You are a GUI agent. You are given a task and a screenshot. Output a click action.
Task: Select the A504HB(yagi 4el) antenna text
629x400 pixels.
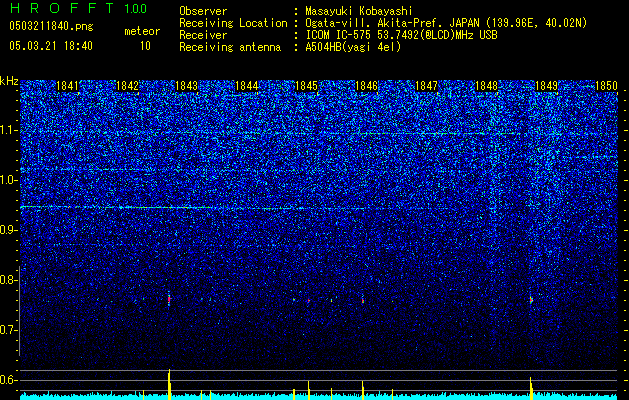tap(353, 47)
